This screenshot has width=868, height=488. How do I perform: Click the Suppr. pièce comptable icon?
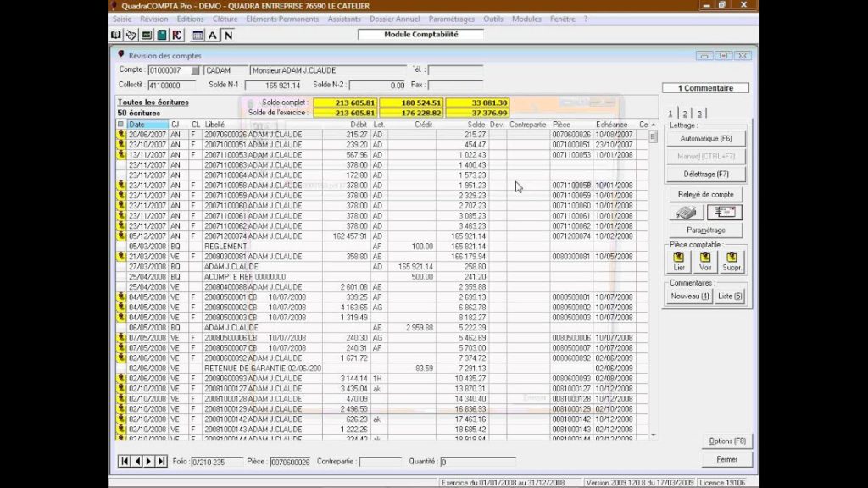(732, 258)
